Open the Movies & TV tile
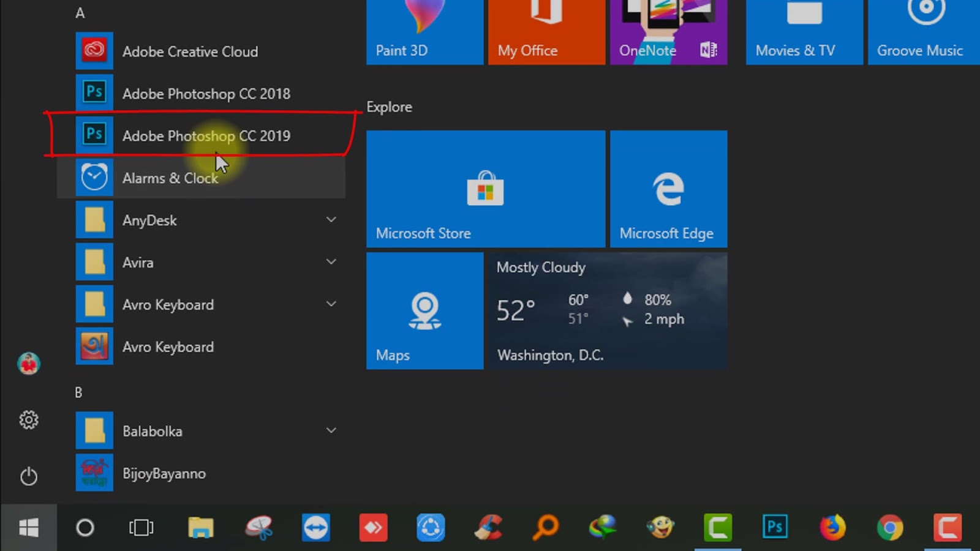Screen dimensions: 980x551 tap(804, 32)
